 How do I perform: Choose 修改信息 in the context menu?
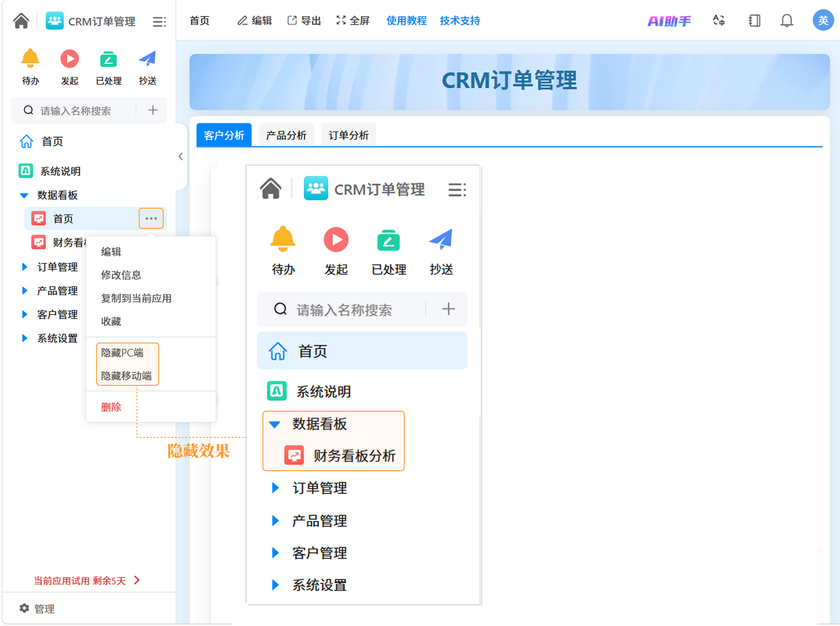click(121, 275)
